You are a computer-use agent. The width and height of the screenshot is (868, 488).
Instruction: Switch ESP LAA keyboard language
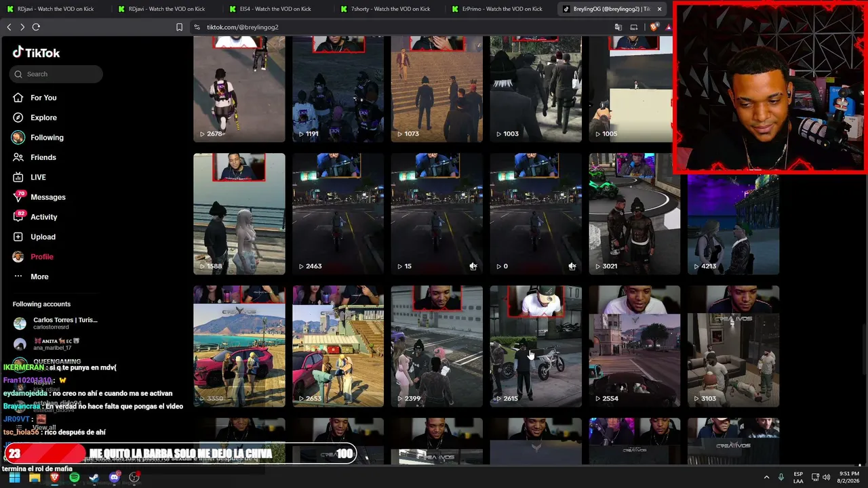pos(798,477)
